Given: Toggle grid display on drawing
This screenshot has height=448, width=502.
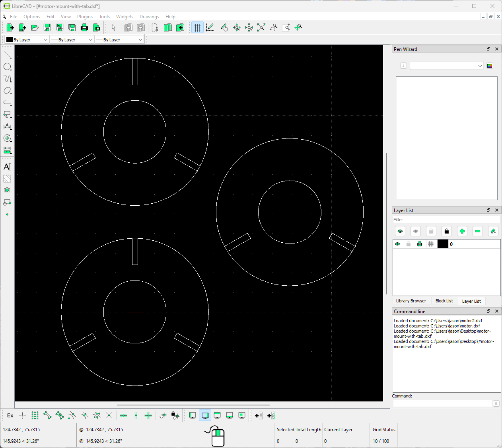Looking at the screenshot, I should pos(197,27).
